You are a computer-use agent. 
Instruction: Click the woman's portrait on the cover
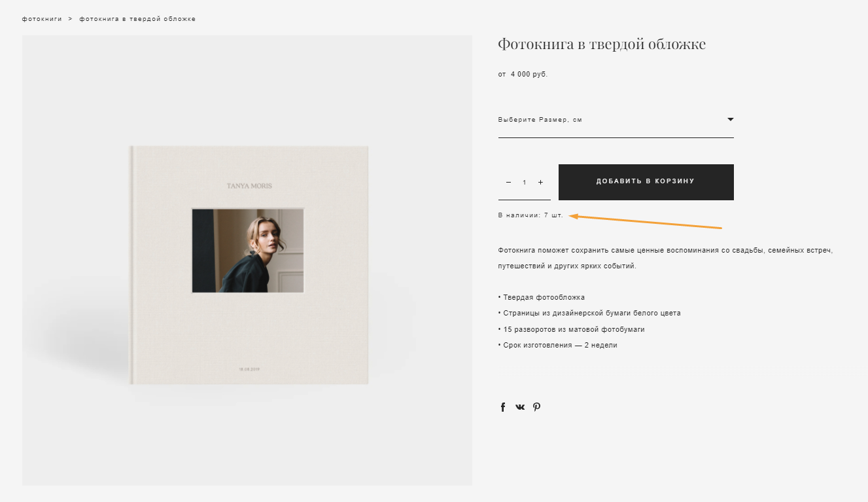pos(248,251)
